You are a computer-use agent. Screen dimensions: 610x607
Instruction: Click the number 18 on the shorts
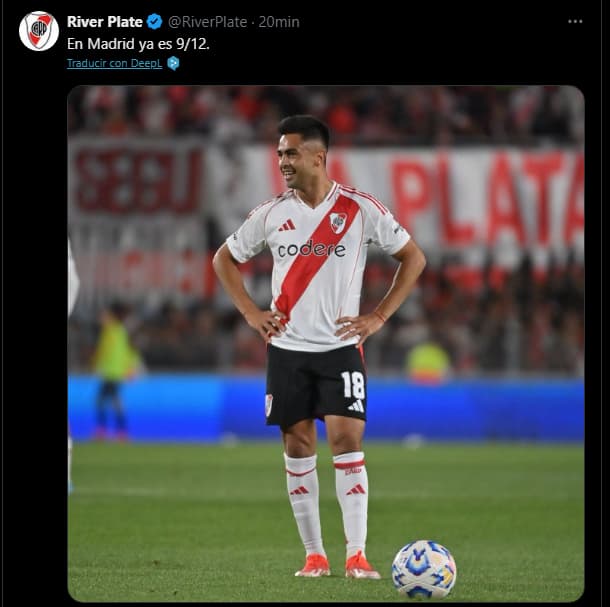pos(353,385)
